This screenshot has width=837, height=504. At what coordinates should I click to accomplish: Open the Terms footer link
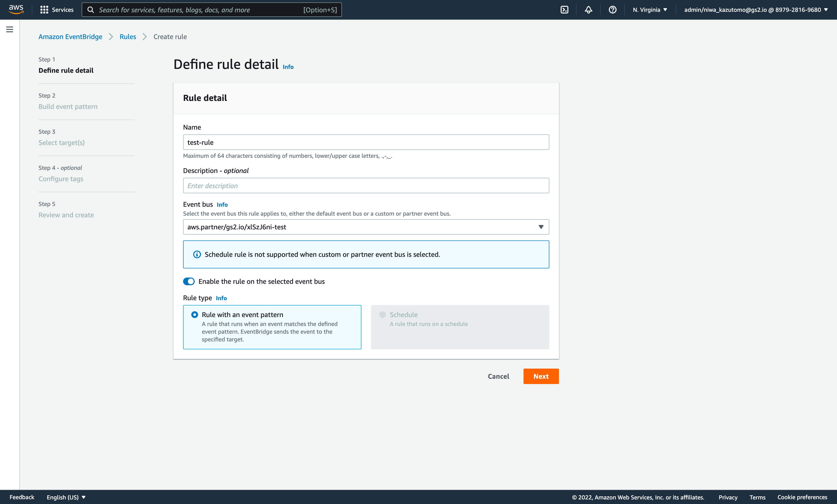[757, 497]
